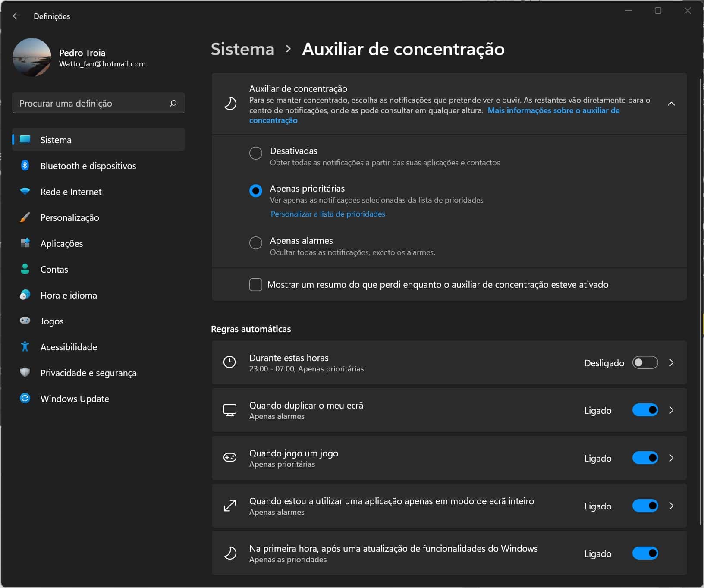Open Personalizar a lista de prioridades link
Viewport: 704px width, 588px height.
pos(328,214)
